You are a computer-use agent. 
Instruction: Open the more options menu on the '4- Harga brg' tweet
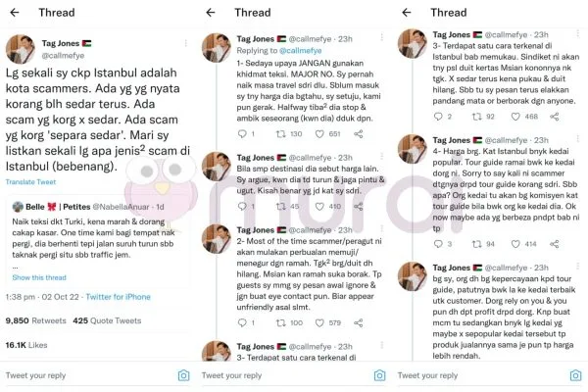[x=577, y=138]
